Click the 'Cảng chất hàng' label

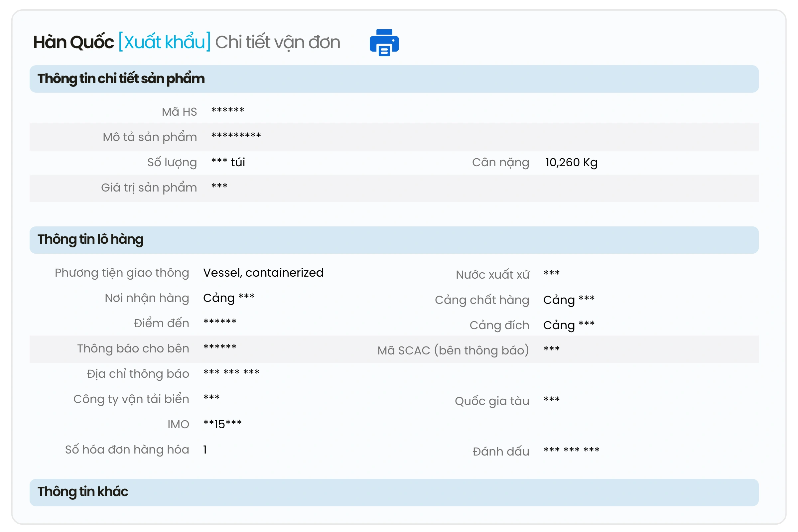(x=482, y=300)
